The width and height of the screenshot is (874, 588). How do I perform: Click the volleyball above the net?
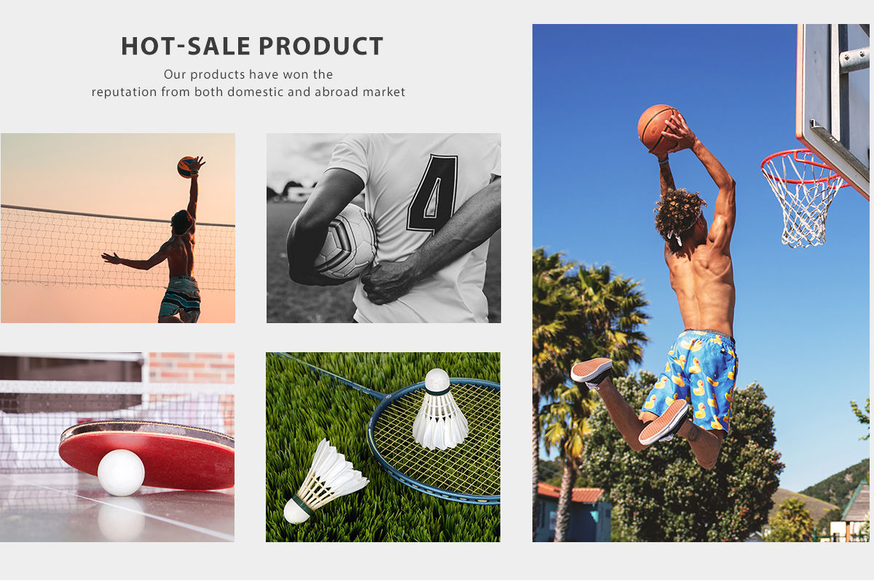pos(186,167)
